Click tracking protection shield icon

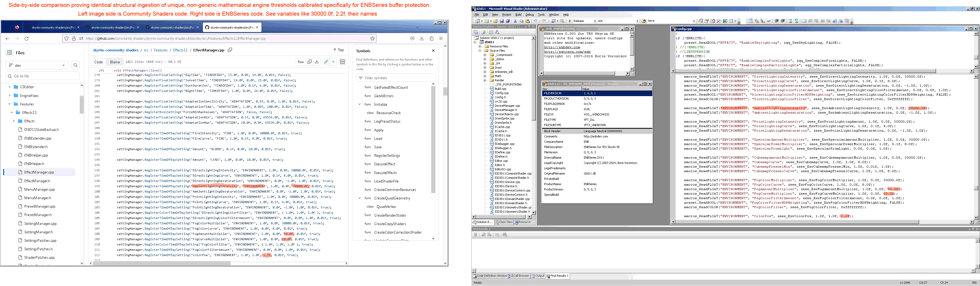66,38
